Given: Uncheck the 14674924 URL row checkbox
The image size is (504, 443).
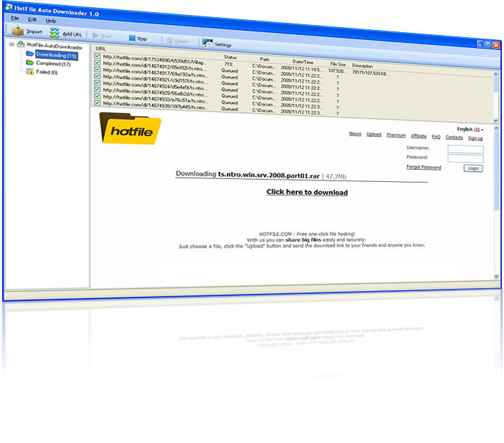Looking at the screenshot, I should click(97, 83).
